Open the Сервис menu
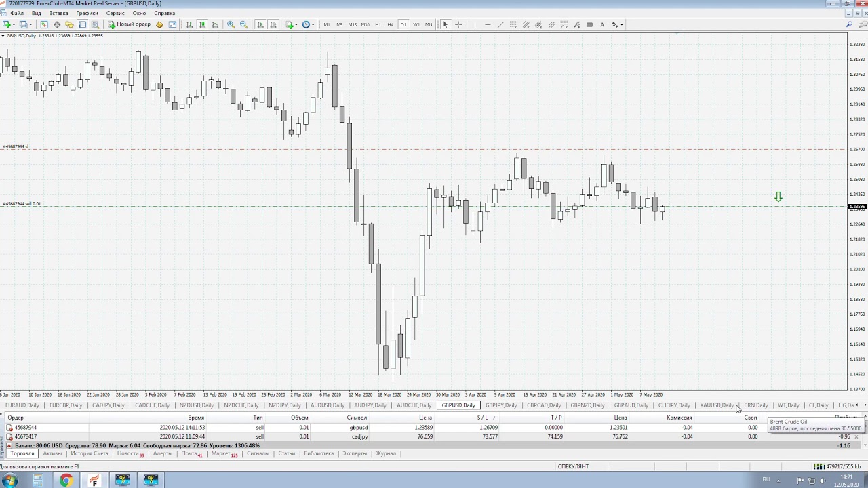 (x=115, y=13)
